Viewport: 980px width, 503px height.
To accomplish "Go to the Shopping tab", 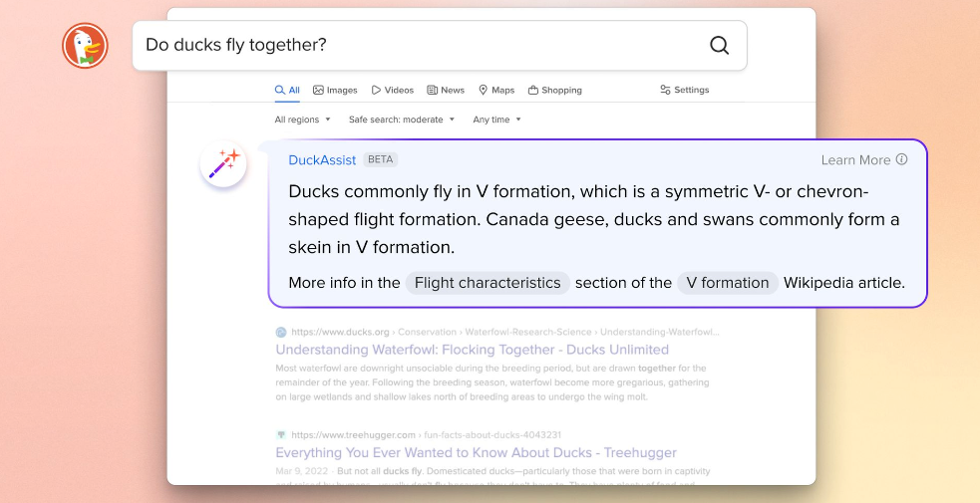I will click(x=554, y=90).
